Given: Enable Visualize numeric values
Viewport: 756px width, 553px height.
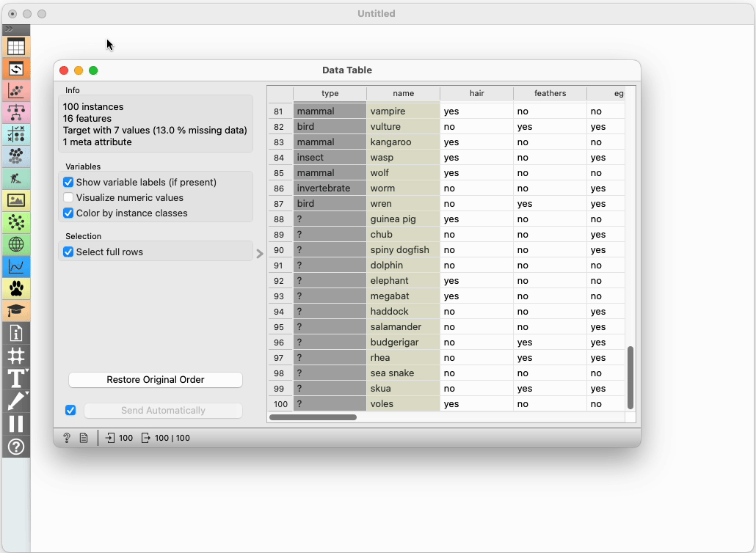Looking at the screenshot, I should pos(68,197).
